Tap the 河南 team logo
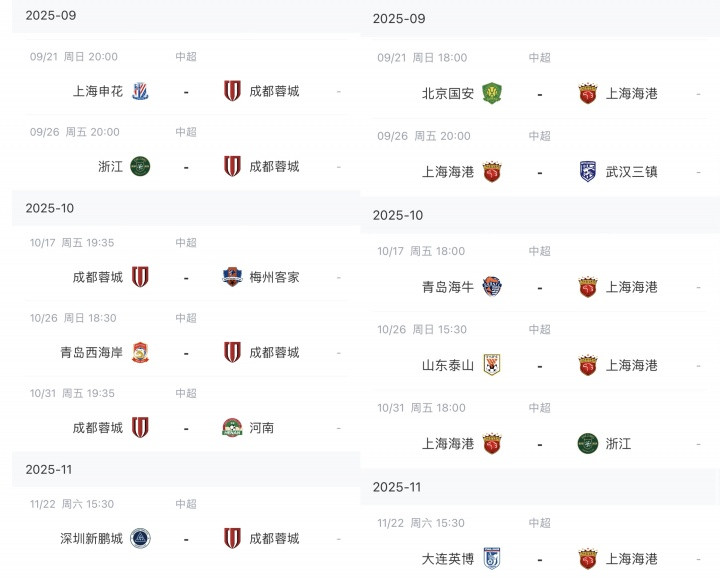 click(x=232, y=427)
